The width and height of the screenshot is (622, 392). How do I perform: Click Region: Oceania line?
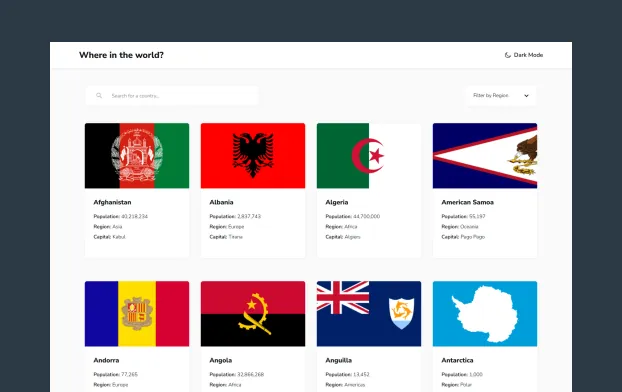pyautogui.click(x=460, y=227)
